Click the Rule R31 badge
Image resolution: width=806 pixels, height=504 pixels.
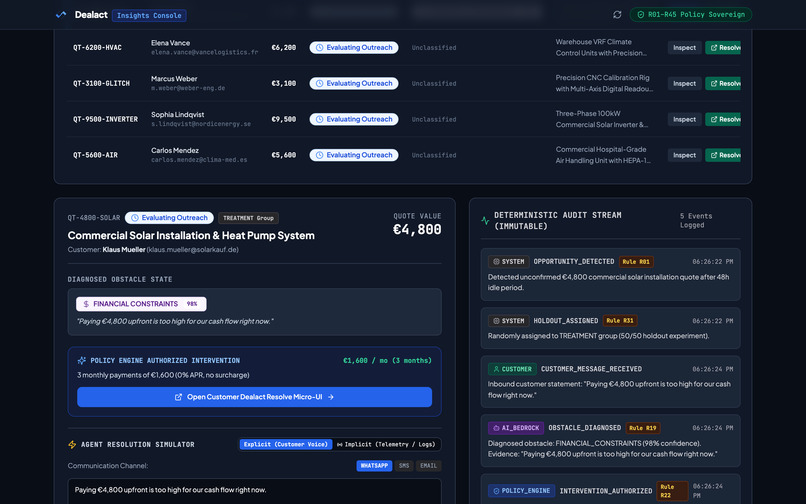coord(620,321)
